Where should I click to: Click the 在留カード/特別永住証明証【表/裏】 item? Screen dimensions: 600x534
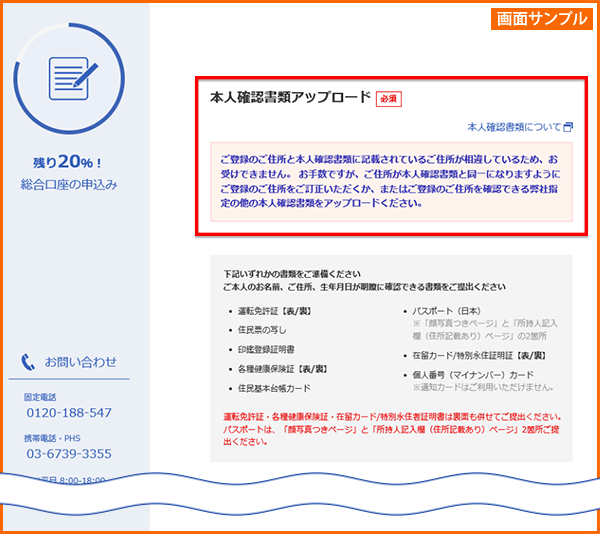coord(479,356)
